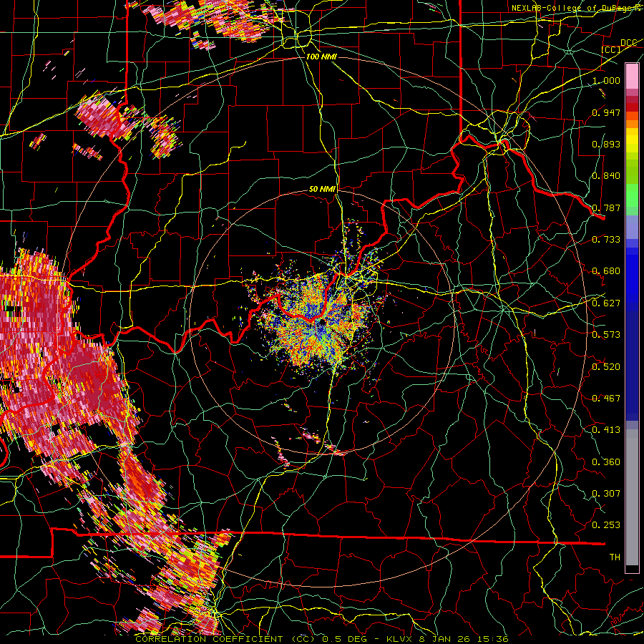Screen dimensions: 644x644
Task: Click the 15:36 timestamp in the caption
Action: [x=494, y=639]
